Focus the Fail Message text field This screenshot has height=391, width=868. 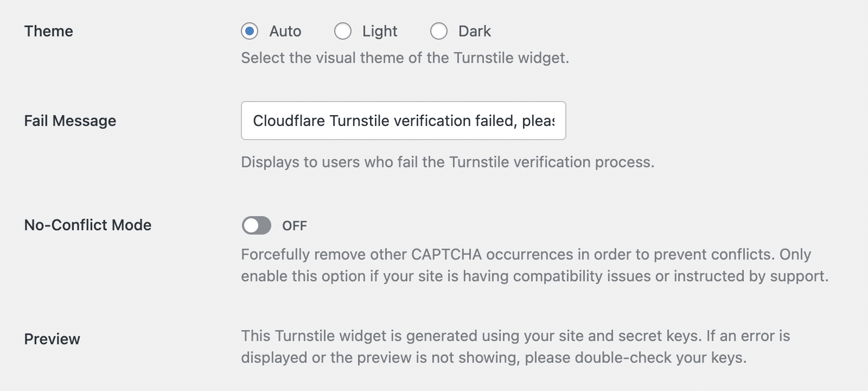pos(403,121)
